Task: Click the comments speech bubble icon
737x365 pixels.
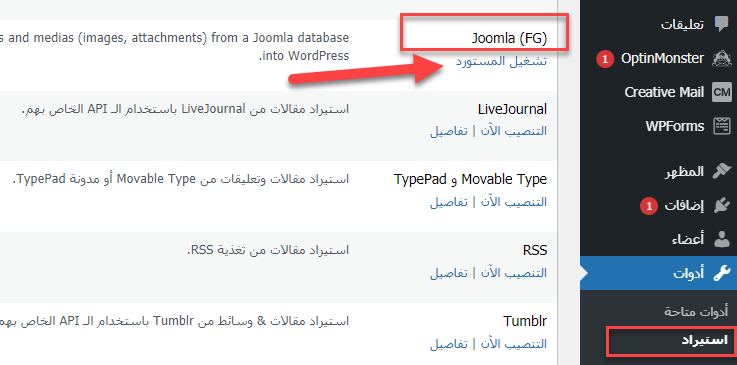Action: click(x=721, y=24)
